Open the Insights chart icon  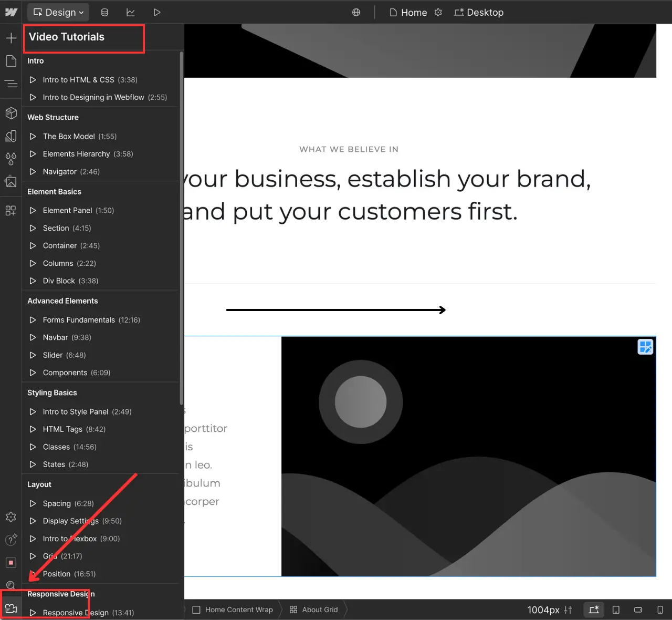click(x=131, y=12)
